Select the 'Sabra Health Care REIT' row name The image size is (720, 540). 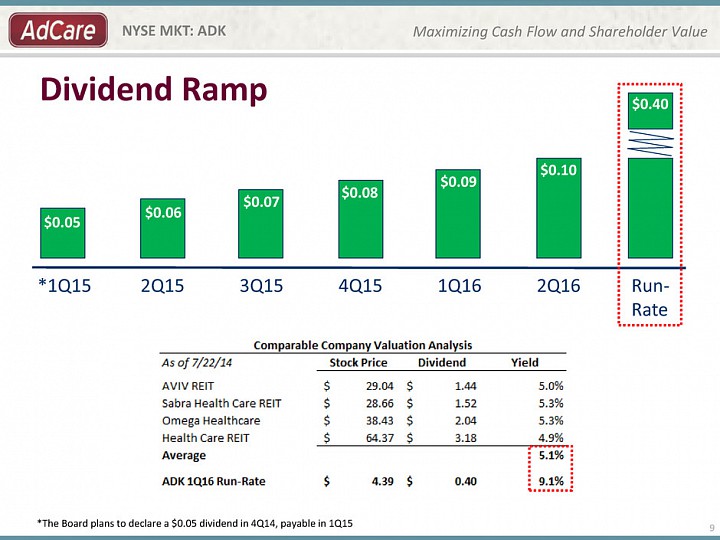click(x=221, y=404)
